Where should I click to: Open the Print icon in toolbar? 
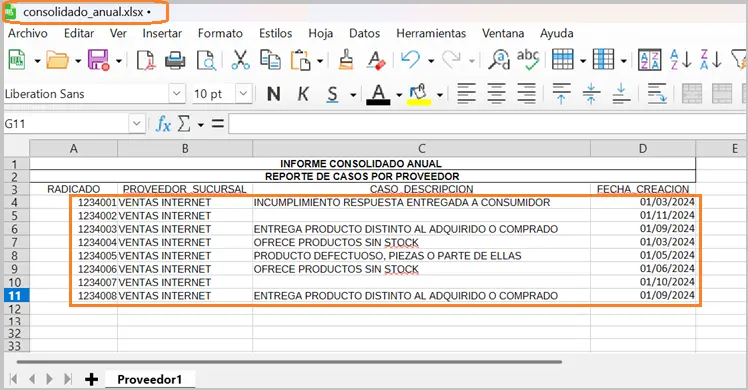(175, 61)
